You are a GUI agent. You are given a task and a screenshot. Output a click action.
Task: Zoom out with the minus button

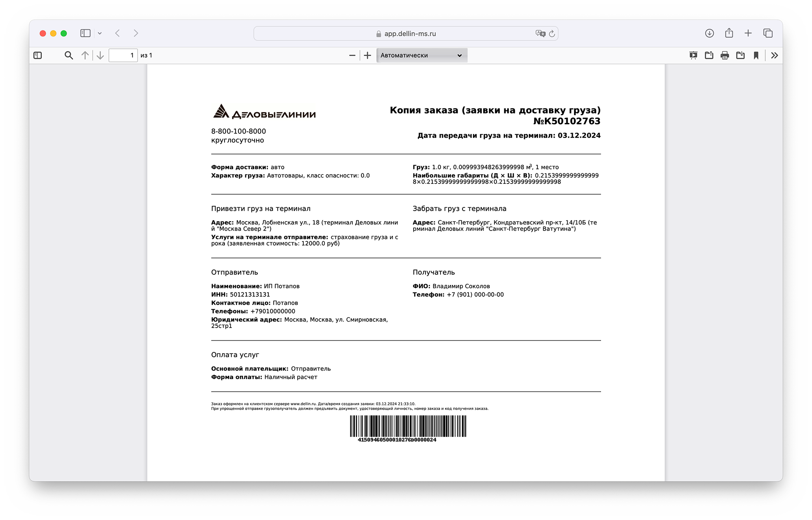(352, 55)
